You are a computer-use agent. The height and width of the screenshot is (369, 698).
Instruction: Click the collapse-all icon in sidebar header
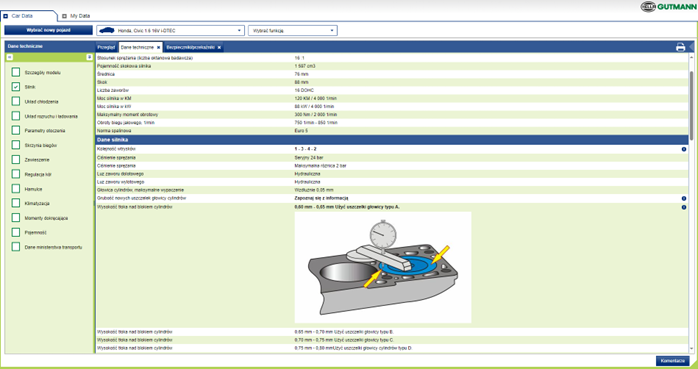[x=9, y=57]
